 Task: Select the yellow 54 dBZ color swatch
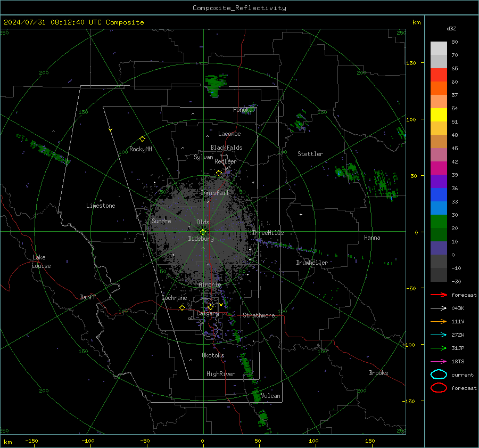pyautogui.click(x=439, y=115)
